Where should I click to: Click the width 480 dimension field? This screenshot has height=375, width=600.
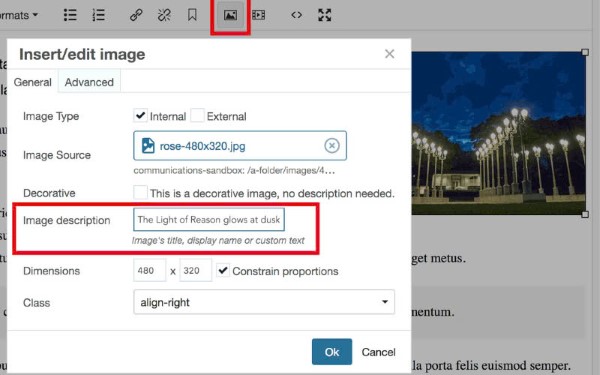[150, 271]
